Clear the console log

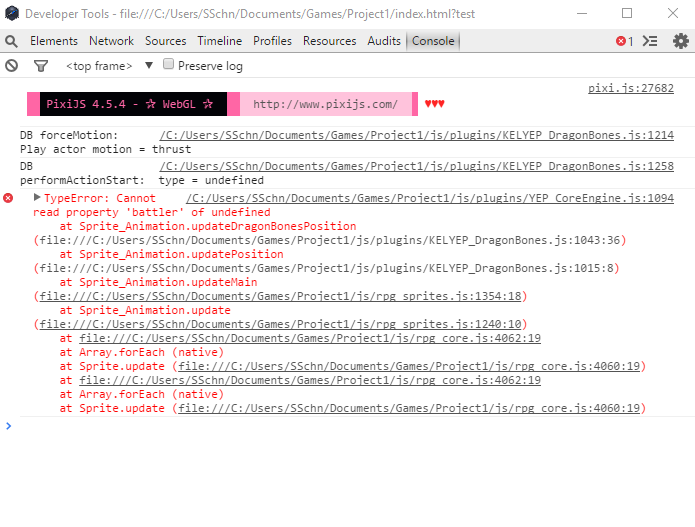(12, 66)
